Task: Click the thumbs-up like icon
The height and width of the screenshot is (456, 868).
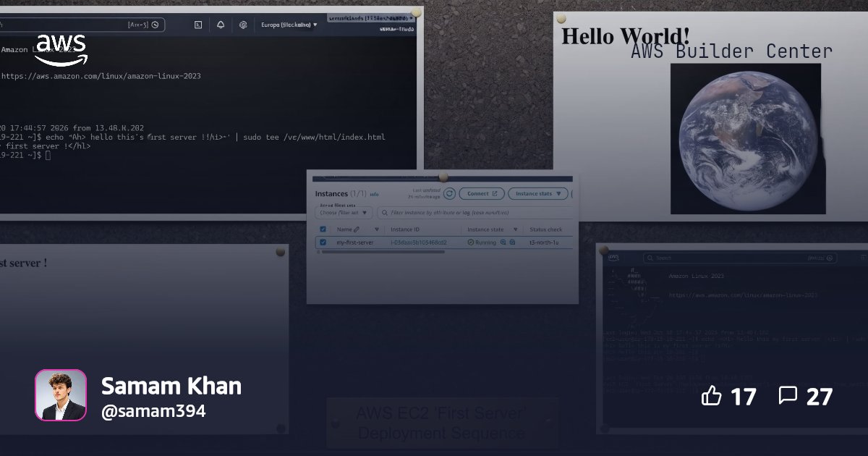Action: pyautogui.click(x=712, y=395)
